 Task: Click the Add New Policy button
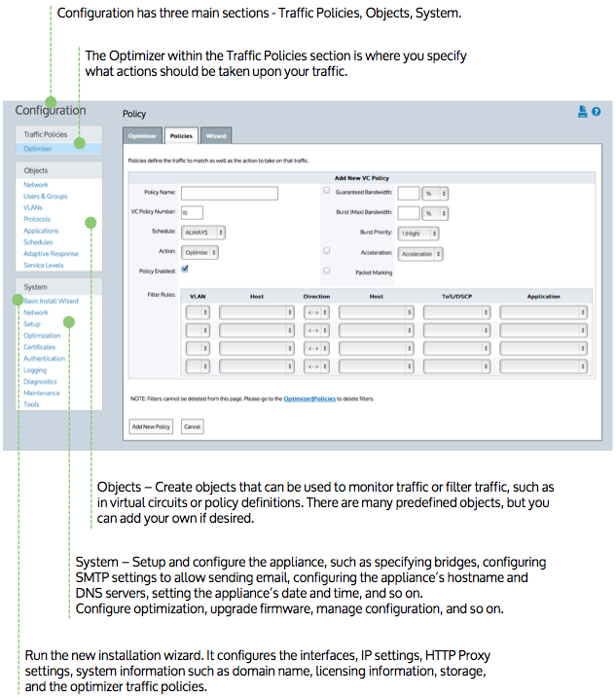151,426
